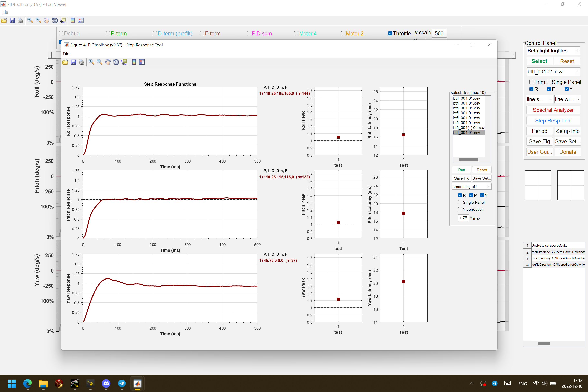
Task: Select zoom in tool in Log Viewer toolbar
Action: pyautogui.click(x=30, y=20)
